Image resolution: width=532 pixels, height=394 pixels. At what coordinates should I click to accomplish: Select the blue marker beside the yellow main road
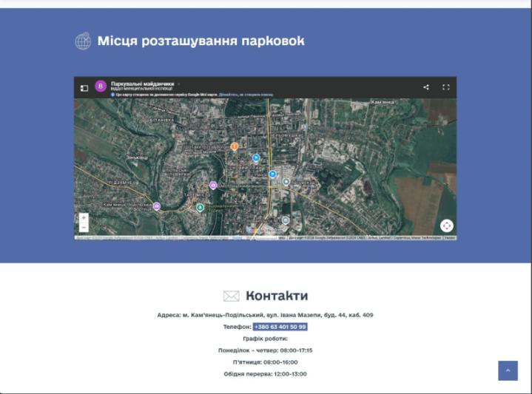272,174
